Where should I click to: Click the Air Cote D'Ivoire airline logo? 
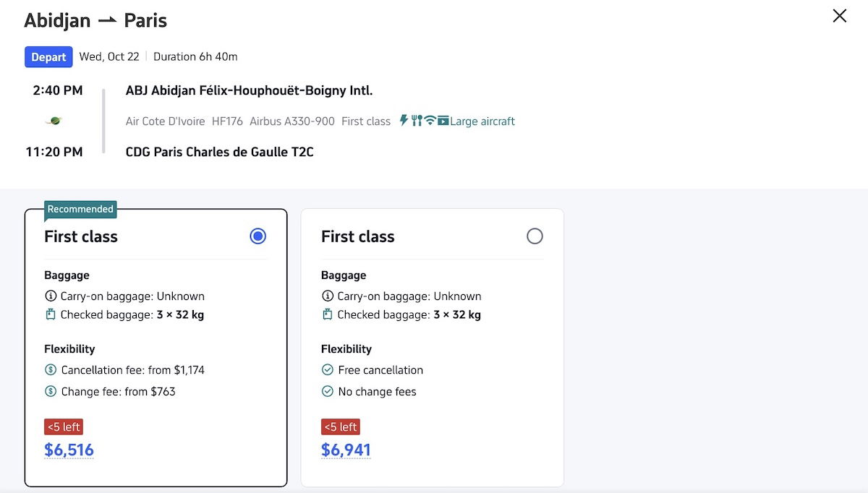click(x=54, y=121)
